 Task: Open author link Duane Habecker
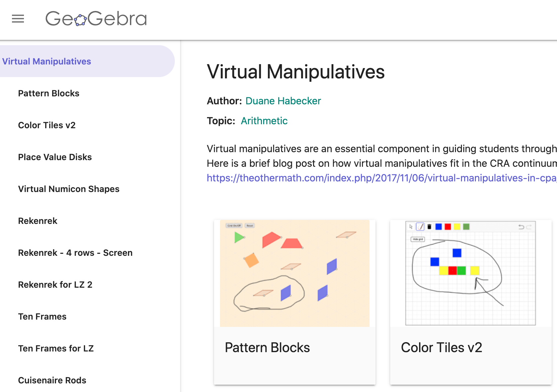tap(283, 101)
